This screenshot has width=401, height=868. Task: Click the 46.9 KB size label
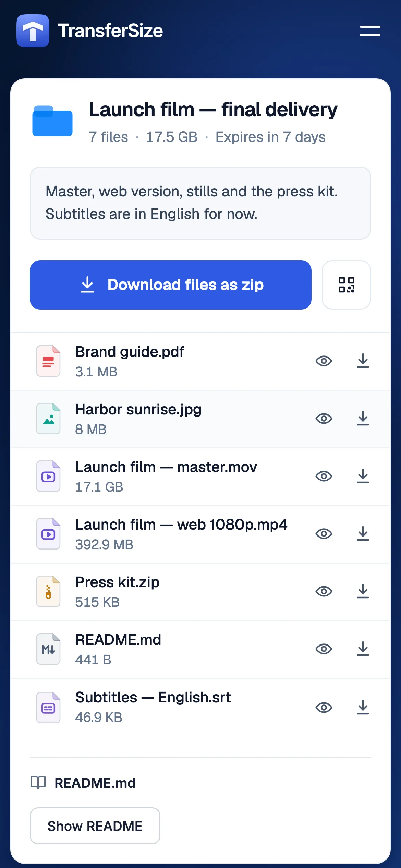pos(99,717)
